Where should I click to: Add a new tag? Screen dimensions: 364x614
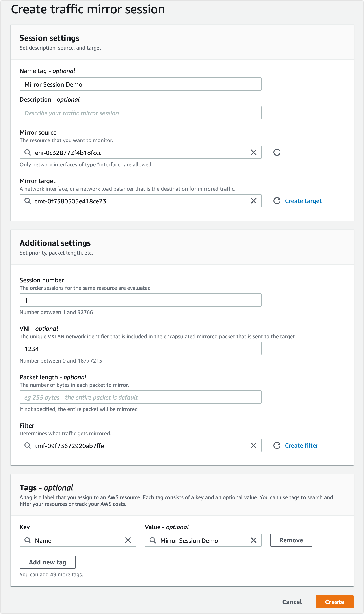[x=47, y=562]
